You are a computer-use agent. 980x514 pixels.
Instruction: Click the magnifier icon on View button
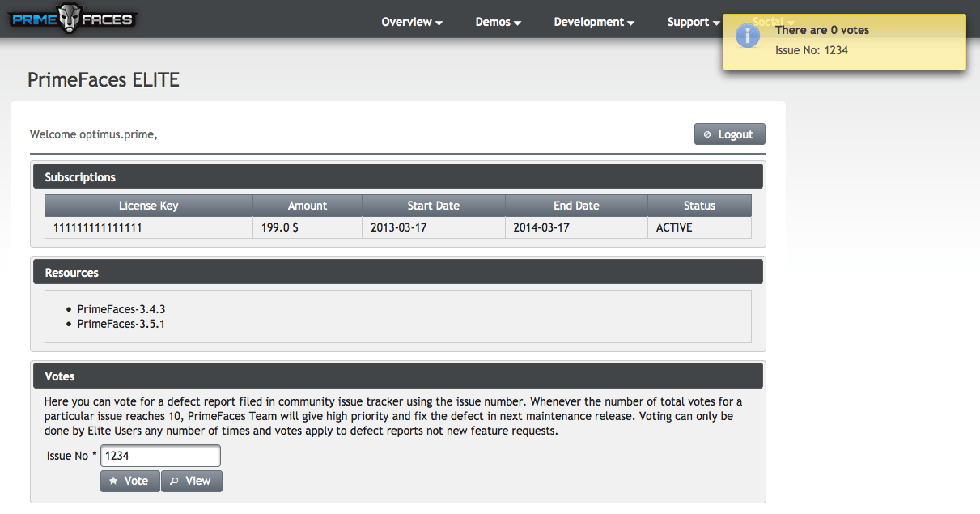[x=174, y=481]
